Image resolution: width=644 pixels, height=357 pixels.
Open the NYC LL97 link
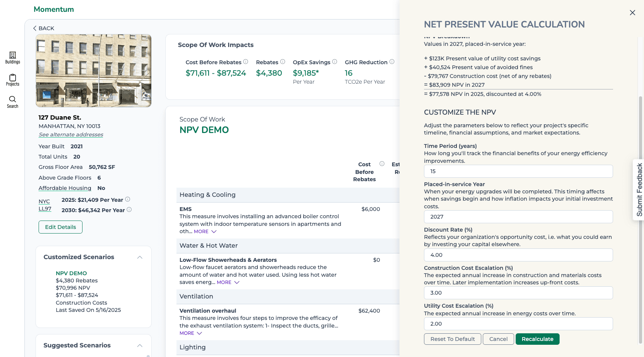click(x=45, y=205)
